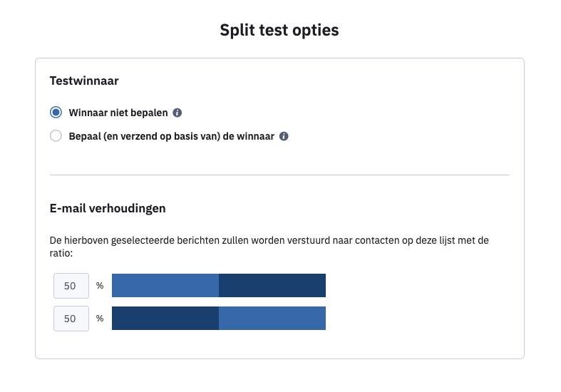Select the 'Bepaal (en verzend op basis van) de winnaar' radio button
Viewport: 561px width, 392px height.
[x=56, y=136]
